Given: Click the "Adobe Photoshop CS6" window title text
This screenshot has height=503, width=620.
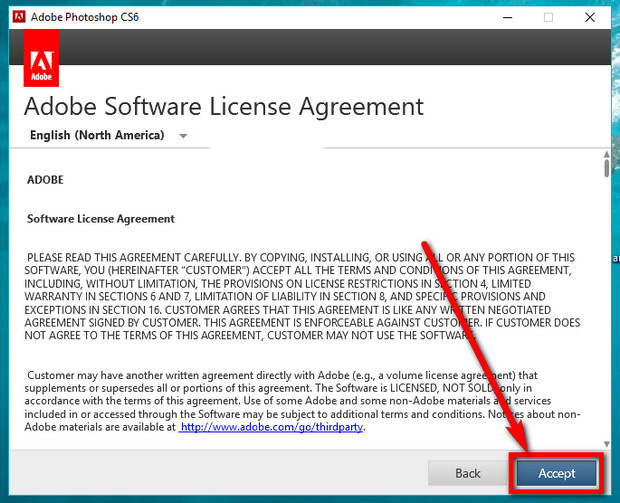Looking at the screenshot, I should tap(85, 17).
